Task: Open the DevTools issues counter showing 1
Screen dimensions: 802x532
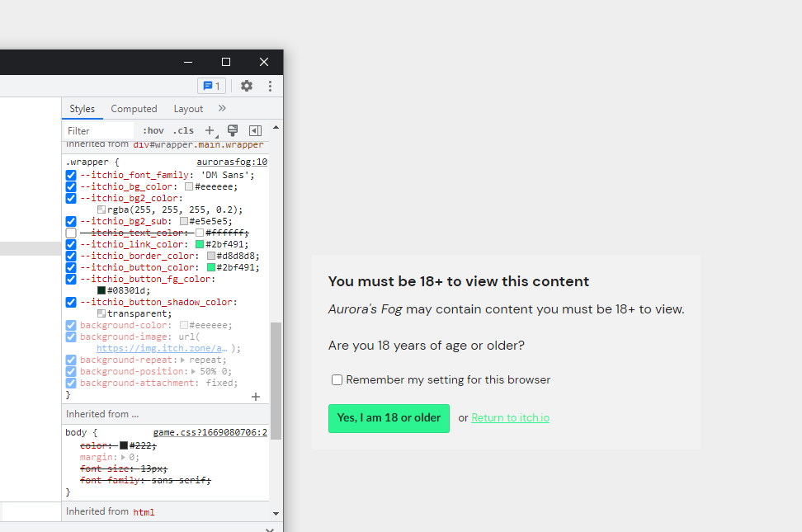Action: click(x=212, y=86)
